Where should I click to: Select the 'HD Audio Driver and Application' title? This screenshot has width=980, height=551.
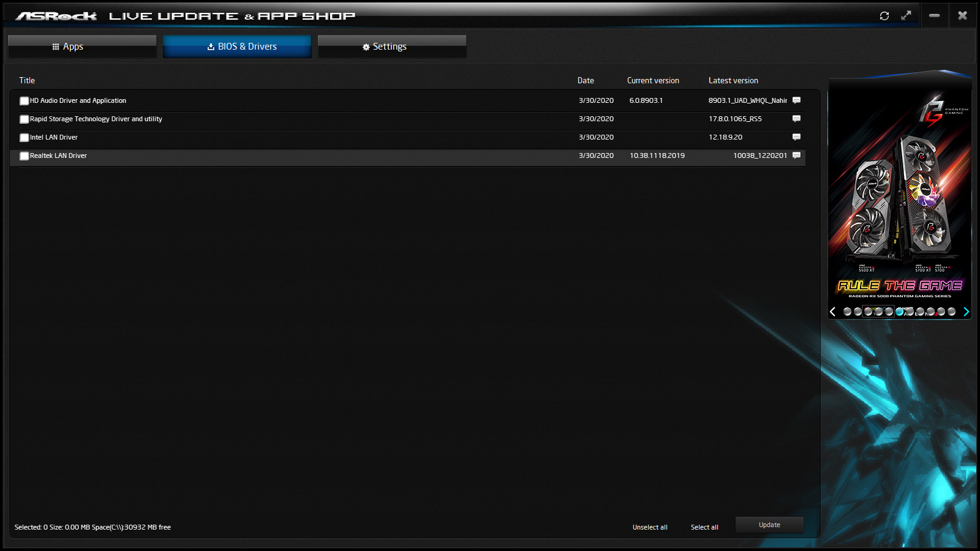click(78, 100)
